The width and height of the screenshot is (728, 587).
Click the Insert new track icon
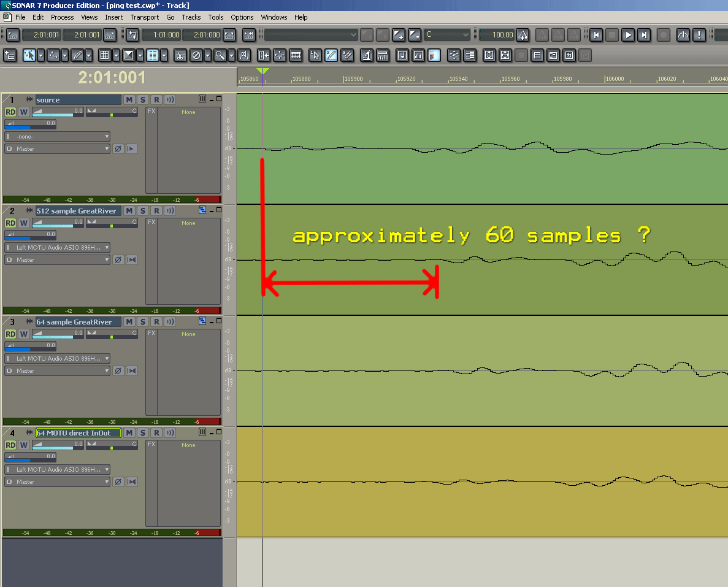(10, 56)
